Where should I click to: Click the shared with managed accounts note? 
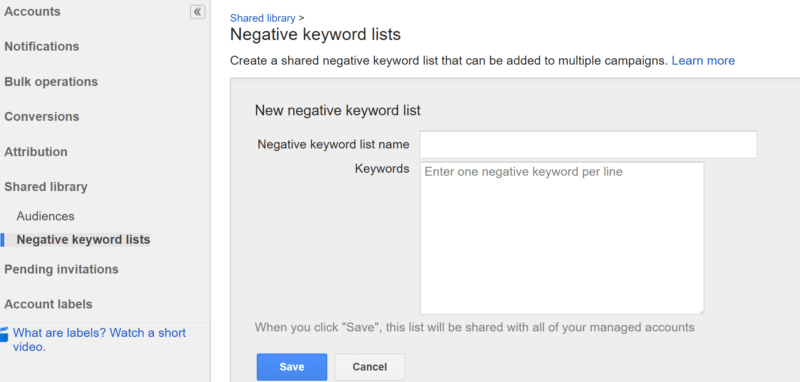pos(474,326)
